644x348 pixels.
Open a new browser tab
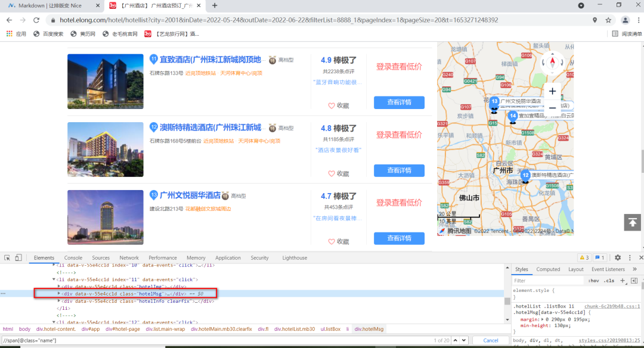pos(215,6)
